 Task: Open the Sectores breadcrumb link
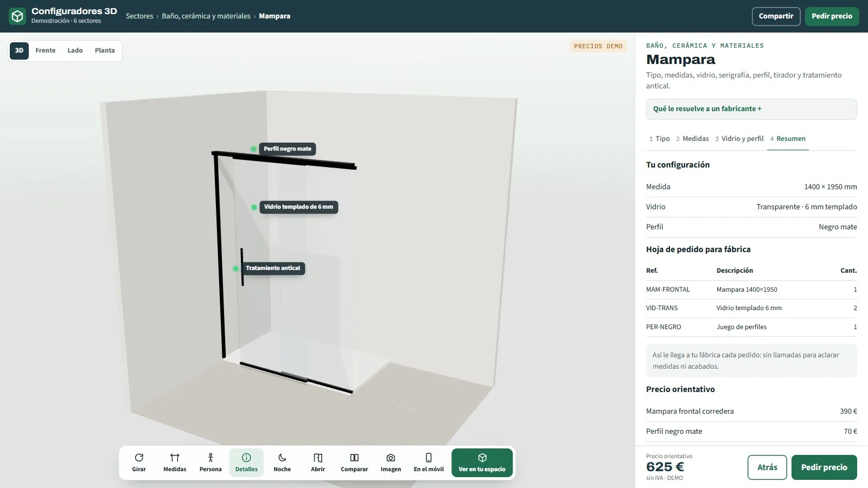139,16
